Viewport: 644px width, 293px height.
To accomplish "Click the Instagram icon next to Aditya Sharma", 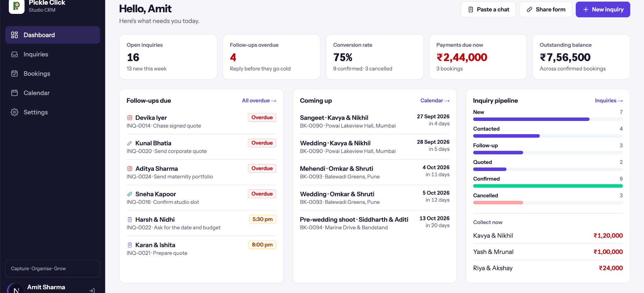I will click(x=130, y=169).
